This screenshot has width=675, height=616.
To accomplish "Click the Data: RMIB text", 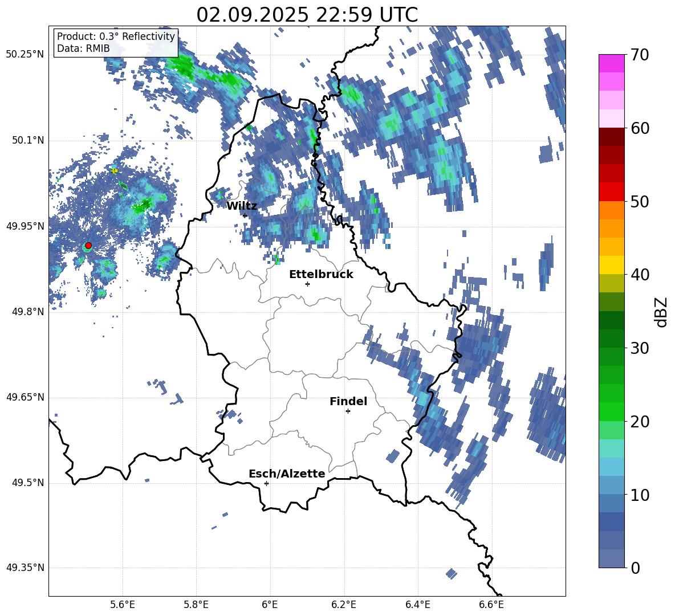I will pyautogui.click(x=83, y=48).
